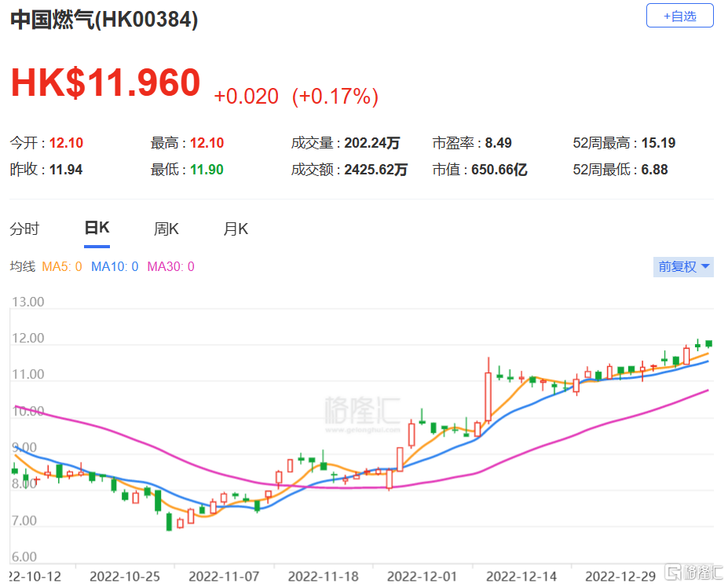The image size is (728, 586).
Task: Click the 均线 label
Action: (23, 266)
